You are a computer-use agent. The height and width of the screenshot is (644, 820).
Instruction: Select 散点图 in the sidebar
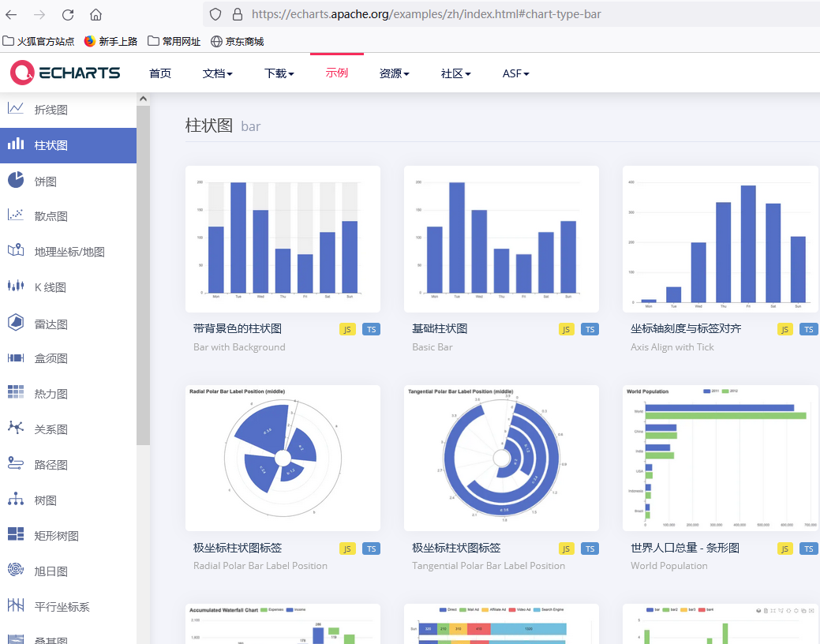[x=68, y=216]
